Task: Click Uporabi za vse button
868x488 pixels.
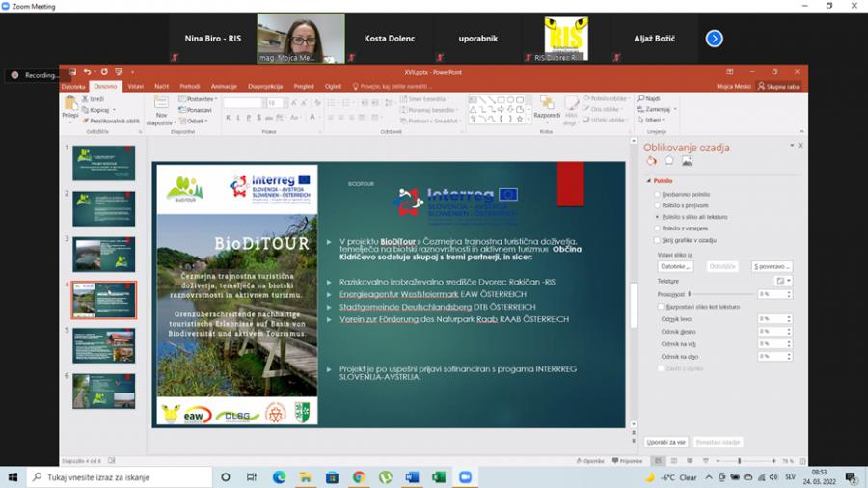Action: (x=665, y=442)
